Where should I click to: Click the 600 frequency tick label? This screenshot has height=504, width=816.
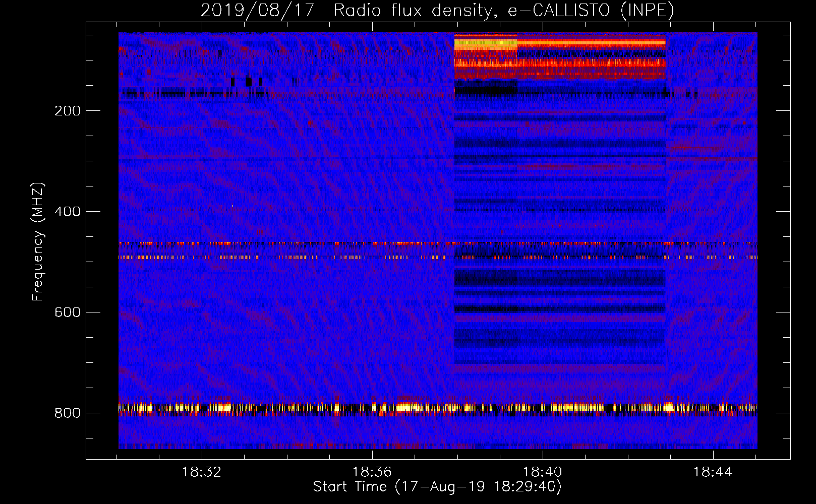tap(68, 312)
